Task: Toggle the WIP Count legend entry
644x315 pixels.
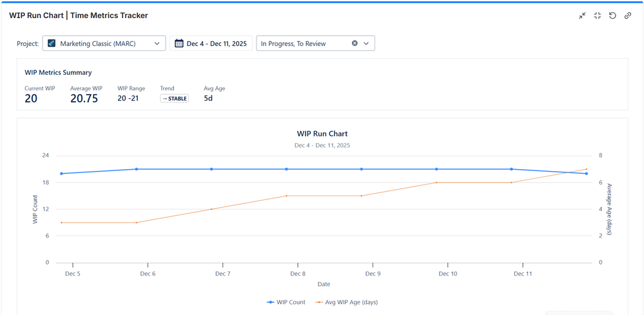Action: tap(286, 302)
